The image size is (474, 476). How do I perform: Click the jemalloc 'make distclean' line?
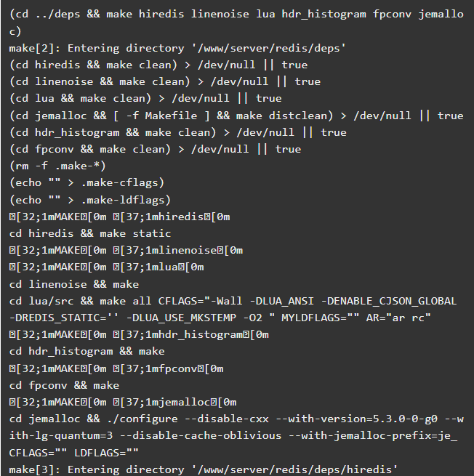pos(236,116)
